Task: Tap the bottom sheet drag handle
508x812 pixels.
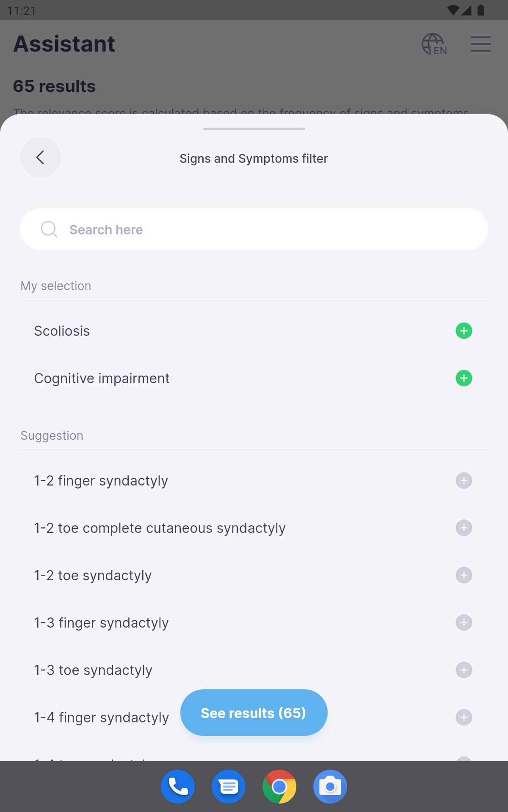Action: pos(254,129)
